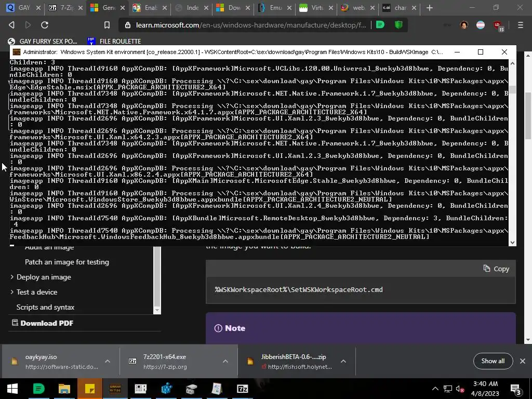Bookmark this page with the bookmark icon

pyautogui.click(x=107, y=25)
